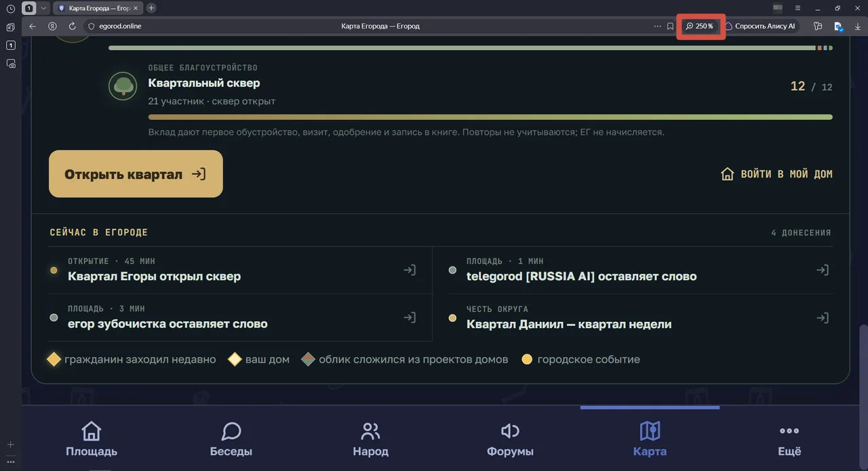Open the Площадь navigation tab
This screenshot has width=868, height=471.
[92, 438]
